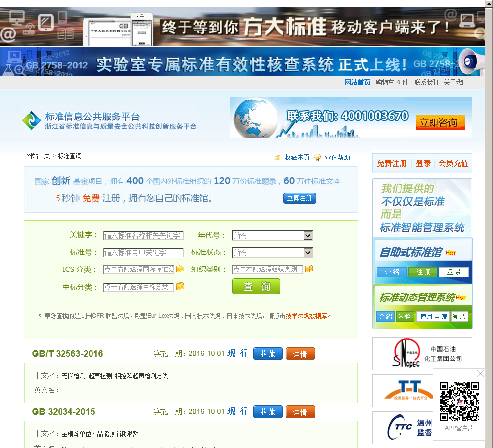Click the text 金精炼单位产品能源消耗限额

100,434
